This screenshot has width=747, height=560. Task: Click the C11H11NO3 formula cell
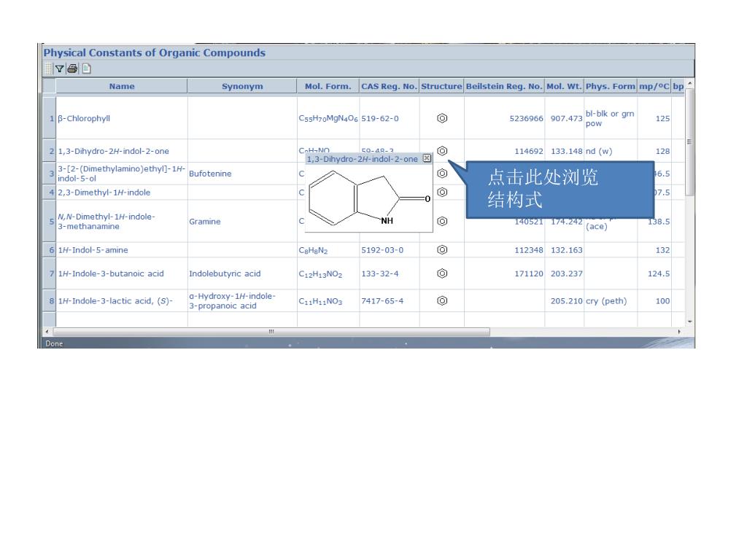click(x=328, y=301)
